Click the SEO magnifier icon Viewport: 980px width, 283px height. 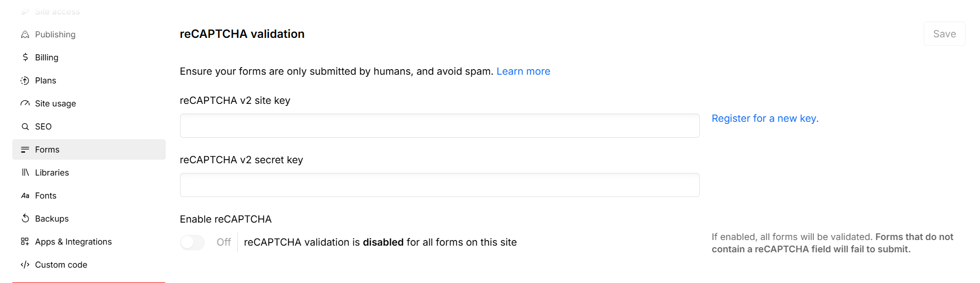click(x=25, y=126)
